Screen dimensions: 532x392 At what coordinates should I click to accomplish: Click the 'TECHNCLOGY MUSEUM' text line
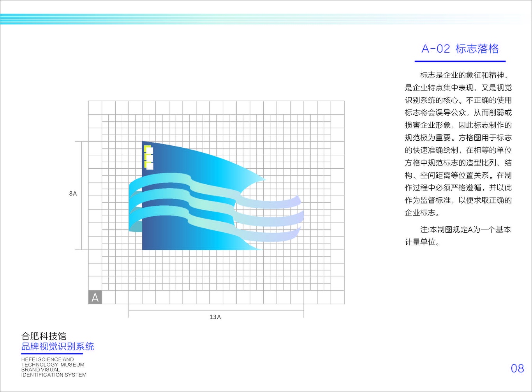click(x=53, y=364)
